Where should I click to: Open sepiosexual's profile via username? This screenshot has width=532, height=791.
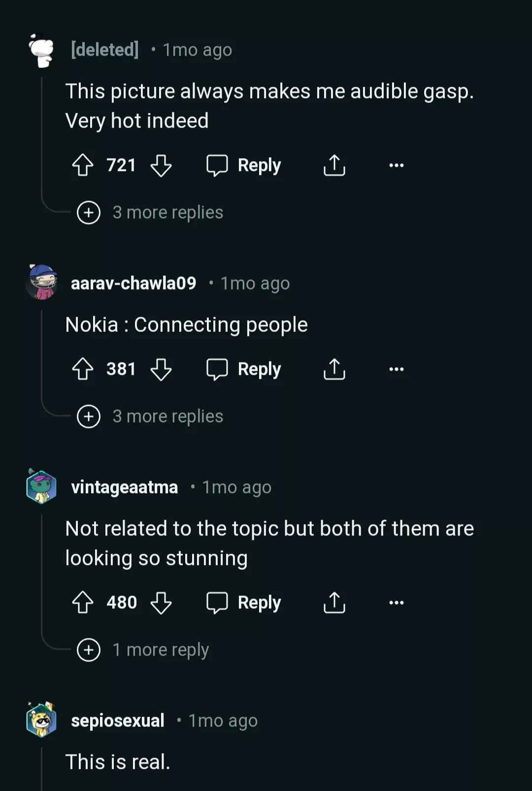(x=118, y=721)
